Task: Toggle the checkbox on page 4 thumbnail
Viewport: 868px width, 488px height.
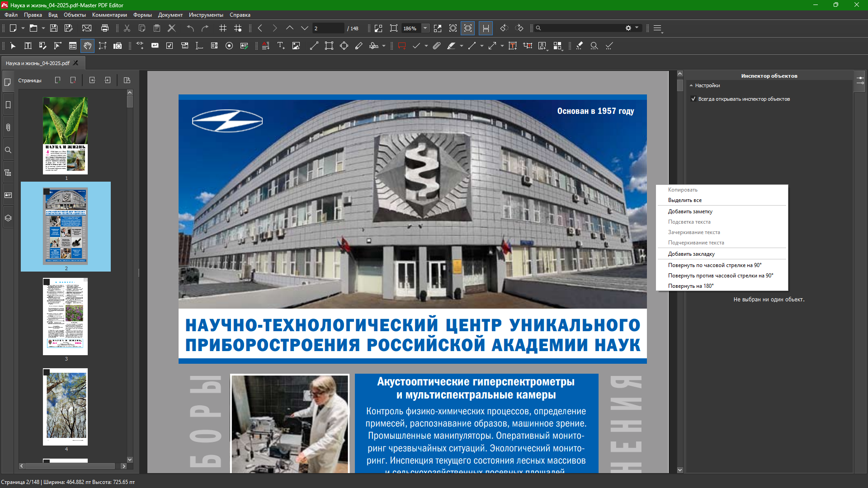Action: (x=47, y=372)
